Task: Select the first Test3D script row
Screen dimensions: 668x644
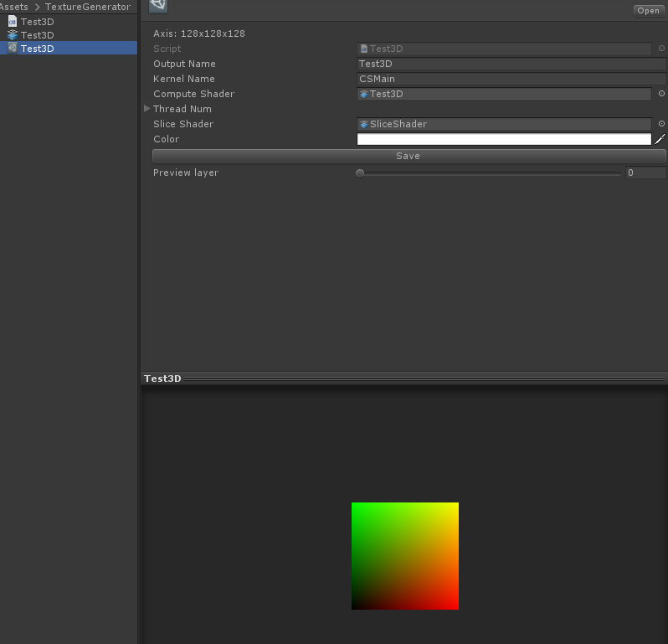Action: tap(69, 21)
